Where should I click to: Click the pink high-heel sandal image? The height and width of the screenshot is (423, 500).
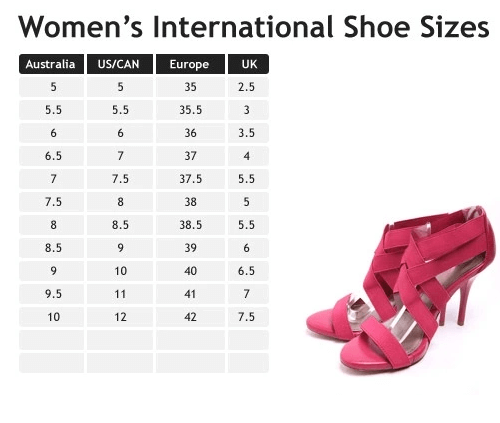(x=401, y=288)
